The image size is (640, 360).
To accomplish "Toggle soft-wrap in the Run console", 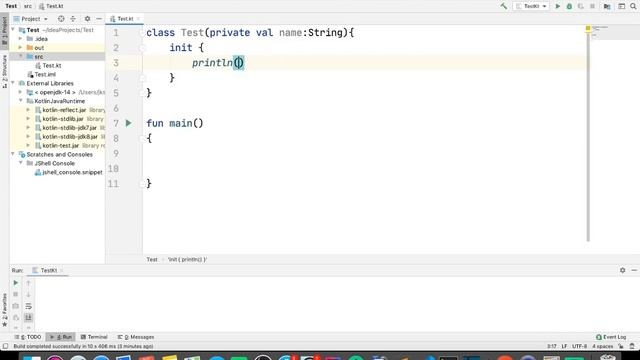I will click(x=29, y=306).
